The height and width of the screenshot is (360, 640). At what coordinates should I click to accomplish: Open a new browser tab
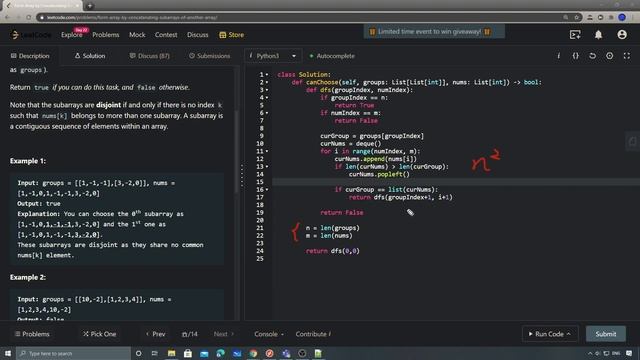pyautogui.click(x=90, y=6)
